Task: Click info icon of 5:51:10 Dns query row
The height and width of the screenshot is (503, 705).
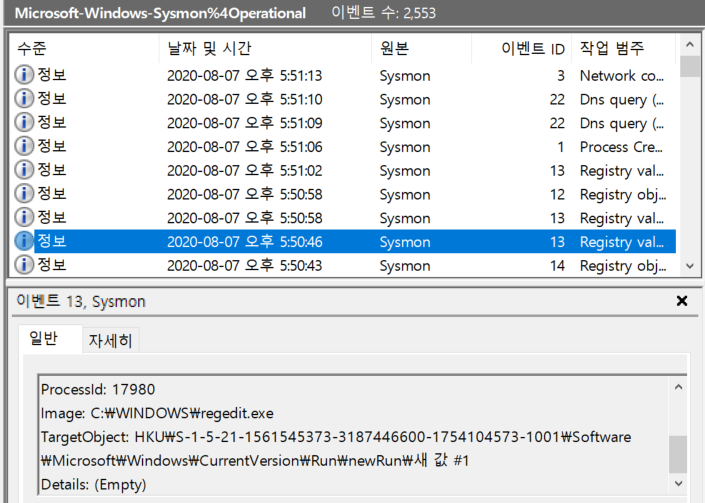Action: pos(24,98)
